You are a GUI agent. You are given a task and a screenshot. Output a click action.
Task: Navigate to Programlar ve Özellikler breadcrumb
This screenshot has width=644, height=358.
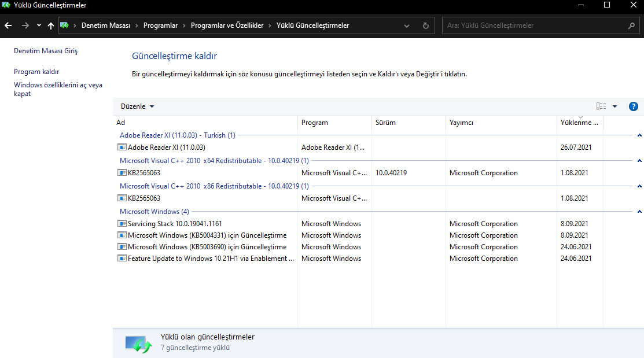click(x=227, y=25)
